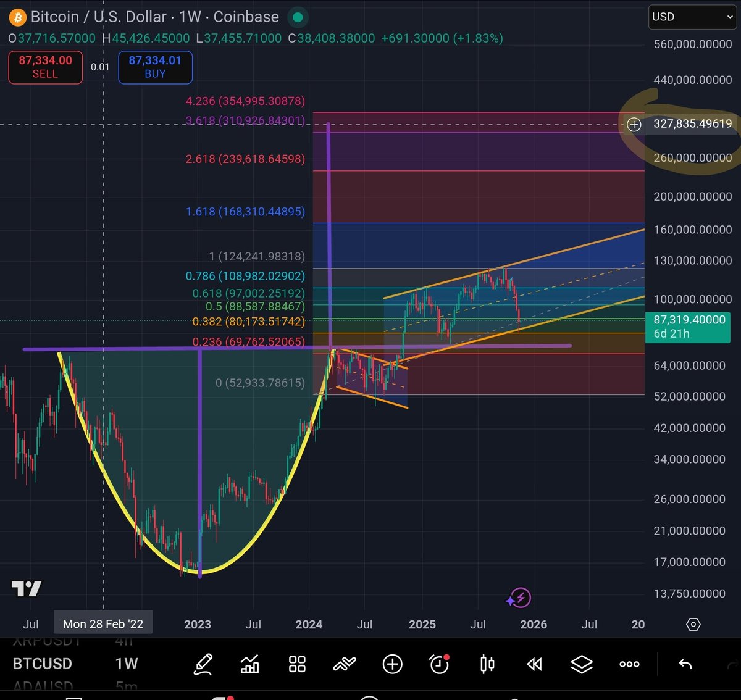The height and width of the screenshot is (700, 741).
Task: Start Bar Replay with the rewind icon
Action: pyautogui.click(x=534, y=664)
